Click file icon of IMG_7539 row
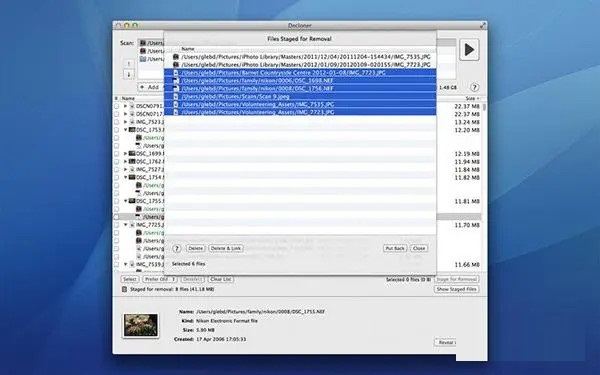Screen dimensions: 600x375 click(x=132, y=264)
